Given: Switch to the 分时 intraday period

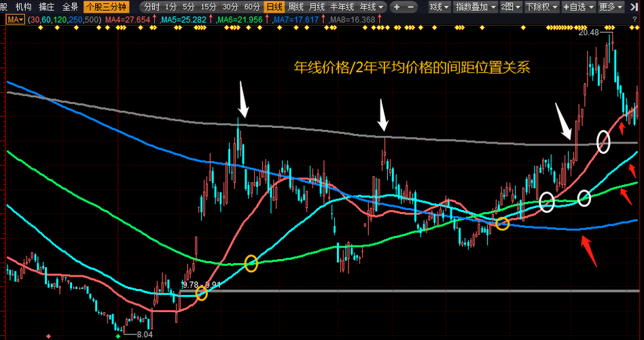Looking at the screenshot, I should coord(151,7).
